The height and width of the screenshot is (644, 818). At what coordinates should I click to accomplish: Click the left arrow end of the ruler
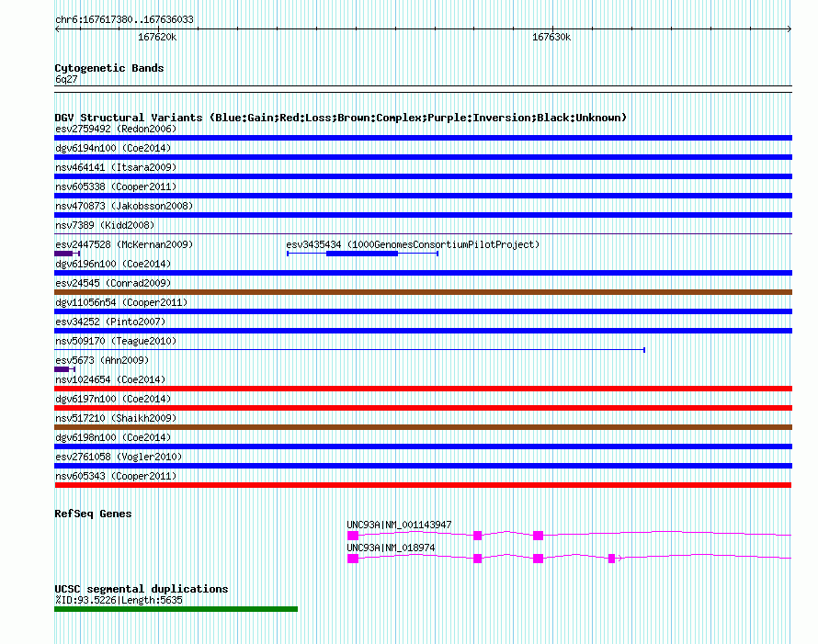pyautogui.click(x=57, y=29)
